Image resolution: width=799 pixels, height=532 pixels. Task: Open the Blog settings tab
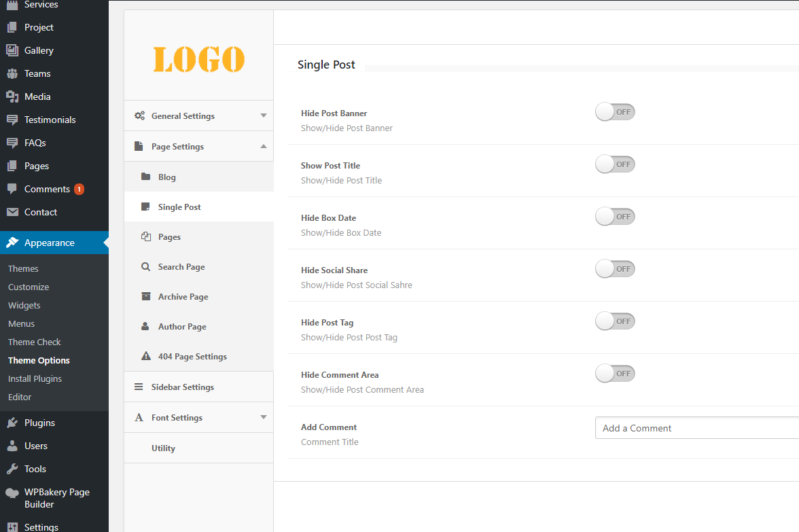pyautogui.click(x=166, y=177)
